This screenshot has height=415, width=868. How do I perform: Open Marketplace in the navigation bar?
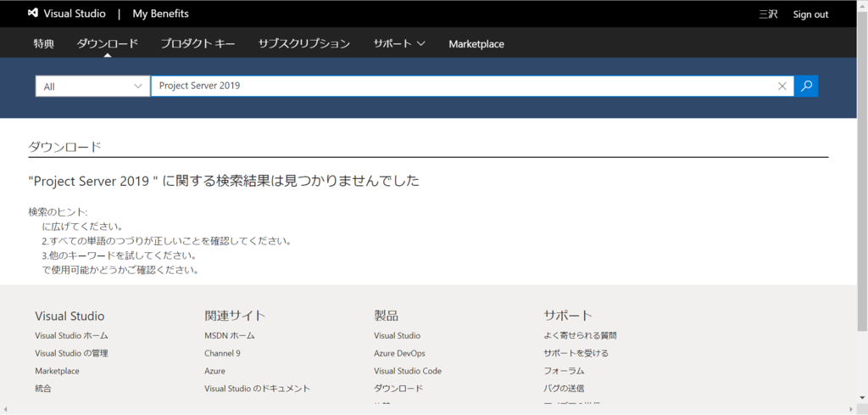click(x=476, y=44)
